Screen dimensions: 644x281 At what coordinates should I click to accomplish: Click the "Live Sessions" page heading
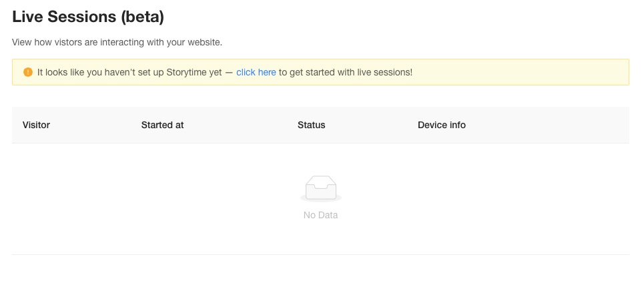65,17
